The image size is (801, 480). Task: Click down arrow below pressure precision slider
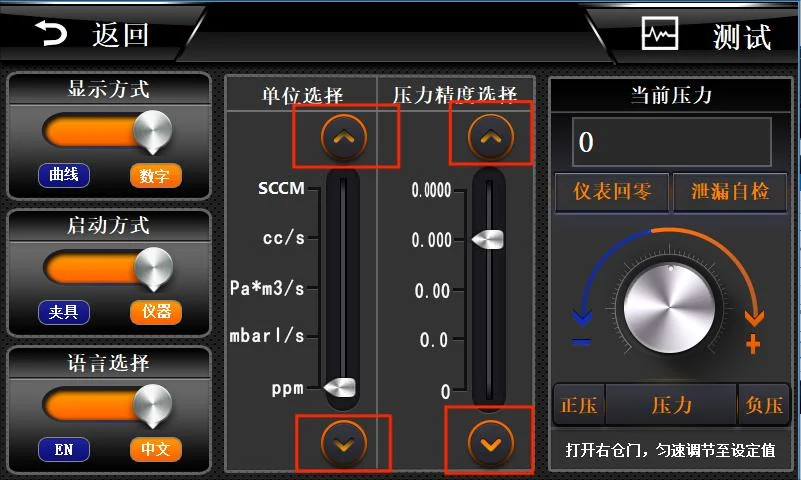(x=490, y=444)
